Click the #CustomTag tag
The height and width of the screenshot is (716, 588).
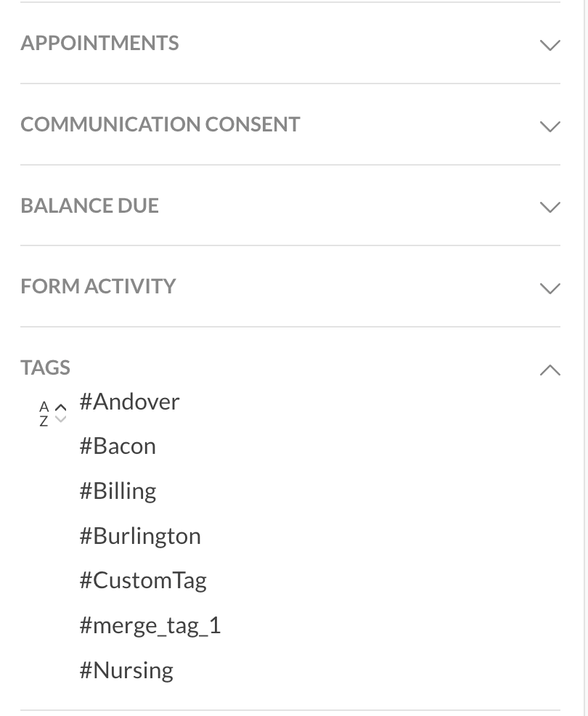tap(143, 580)
